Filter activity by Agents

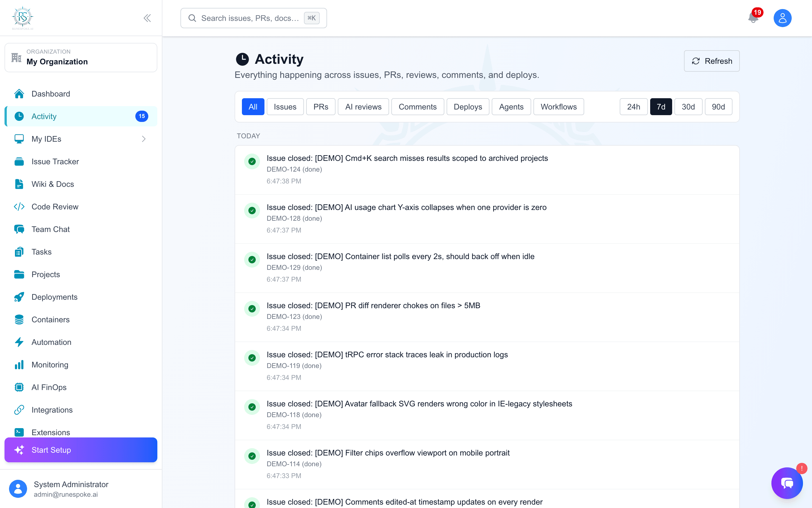(511, 107)
